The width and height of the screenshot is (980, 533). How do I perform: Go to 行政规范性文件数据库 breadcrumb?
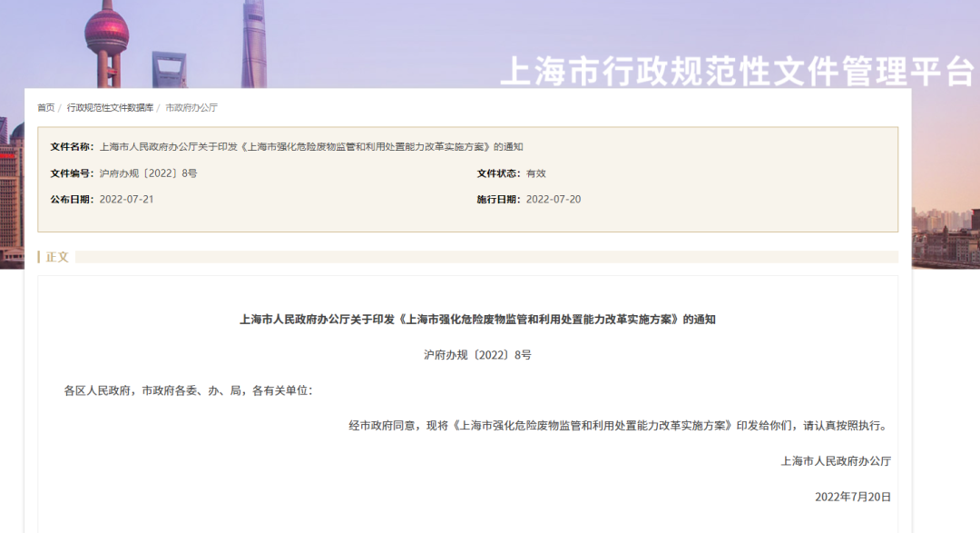[110, 108]
